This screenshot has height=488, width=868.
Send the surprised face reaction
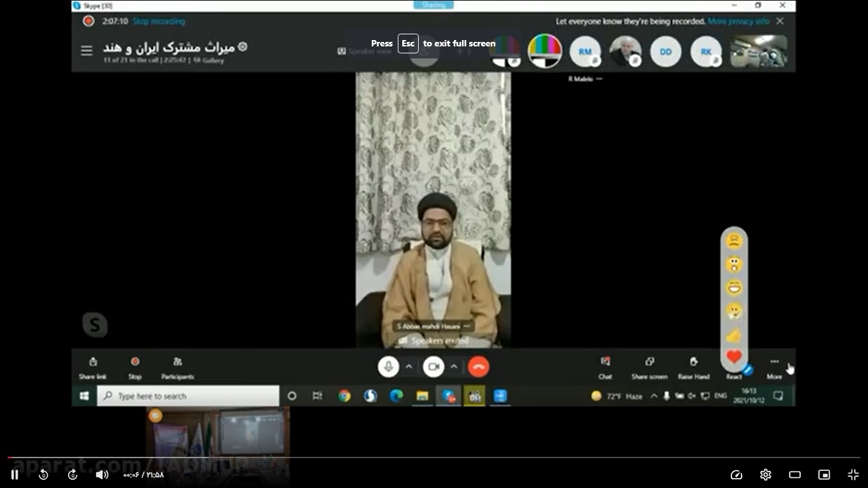734,264
